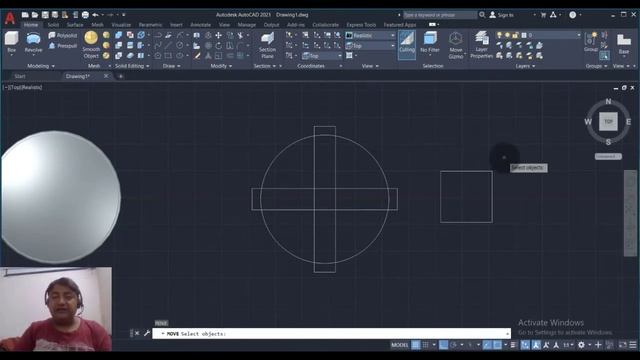
Task: Click the New file icon in quick access toolbar
Action: point(25,15)
